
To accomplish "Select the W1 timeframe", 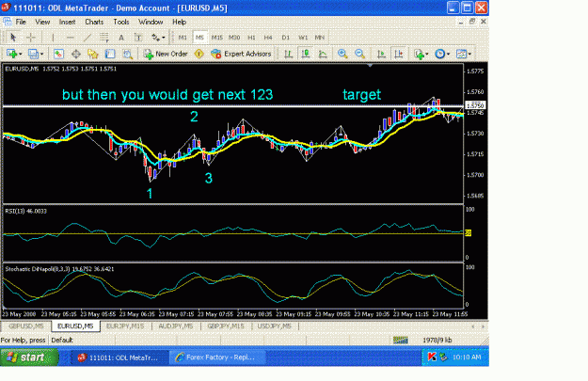I will point(303,37).
